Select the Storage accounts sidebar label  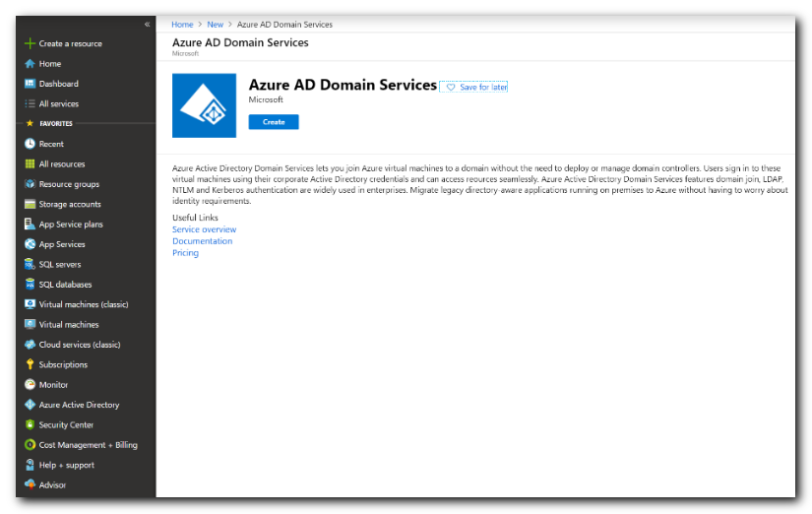click(x=70, y=204)
